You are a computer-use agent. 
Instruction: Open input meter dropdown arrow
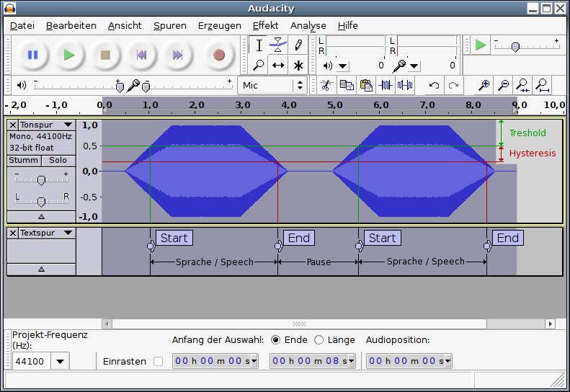tap(414, 66)
